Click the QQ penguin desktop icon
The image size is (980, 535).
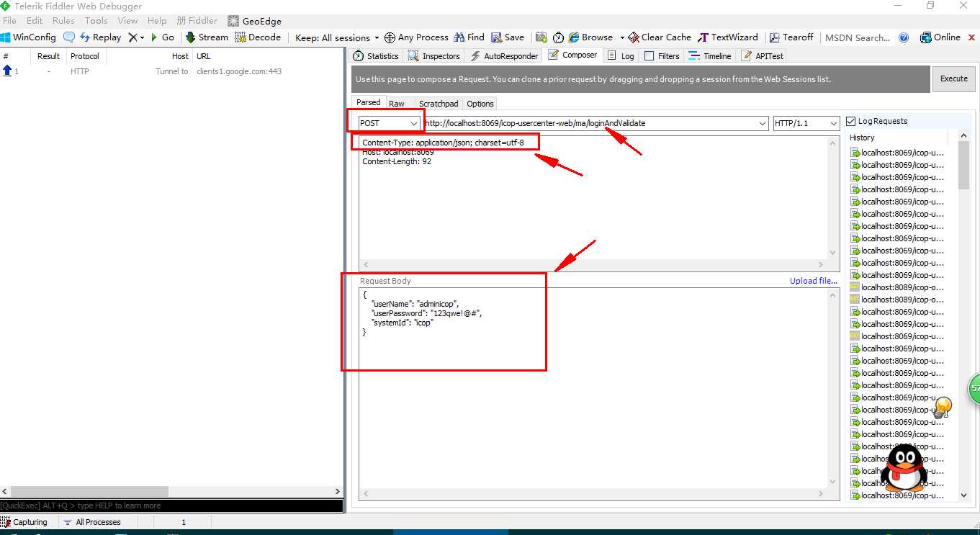pyautogui.click(x=905, y=467)
